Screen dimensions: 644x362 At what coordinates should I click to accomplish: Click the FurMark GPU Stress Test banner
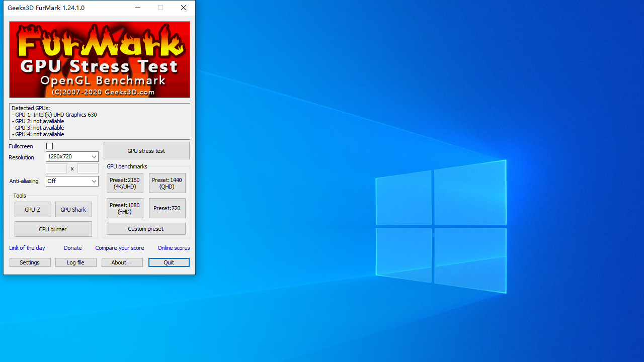[x=100, y=59]
